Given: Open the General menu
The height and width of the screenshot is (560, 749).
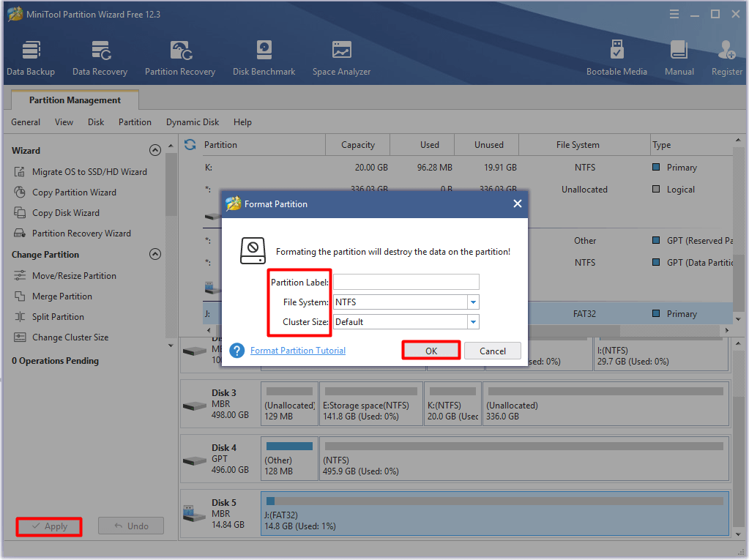Looking at the screenshot, I should (x=26, y=122).
